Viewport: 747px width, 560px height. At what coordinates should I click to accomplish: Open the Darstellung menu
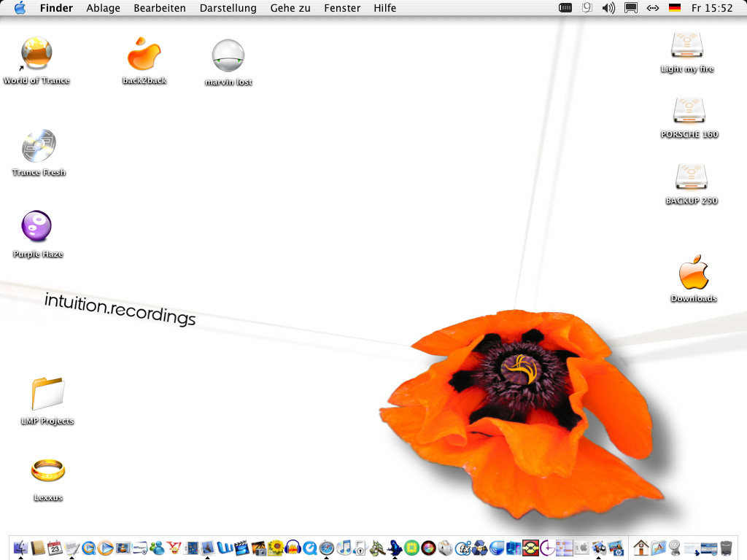[x=228, y=8]
